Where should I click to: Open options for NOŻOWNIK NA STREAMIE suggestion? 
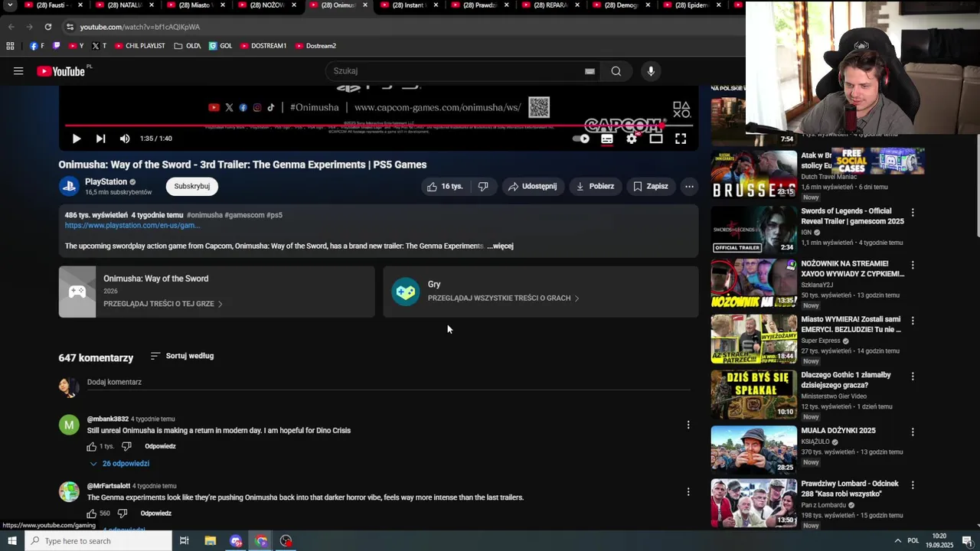(x=913, y=265)
